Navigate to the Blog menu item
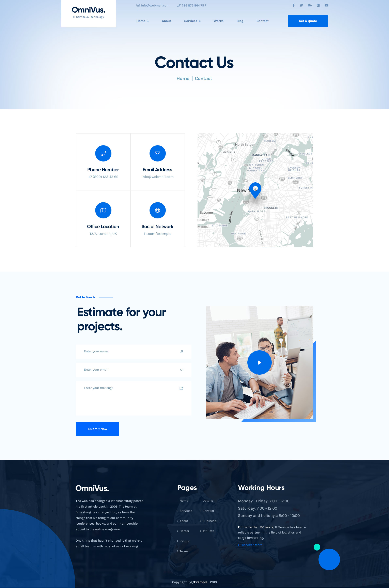 click(240, 21)
